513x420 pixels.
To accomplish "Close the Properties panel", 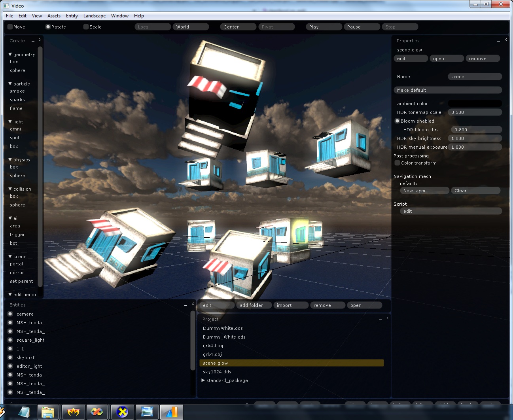I will pos(505,40).
